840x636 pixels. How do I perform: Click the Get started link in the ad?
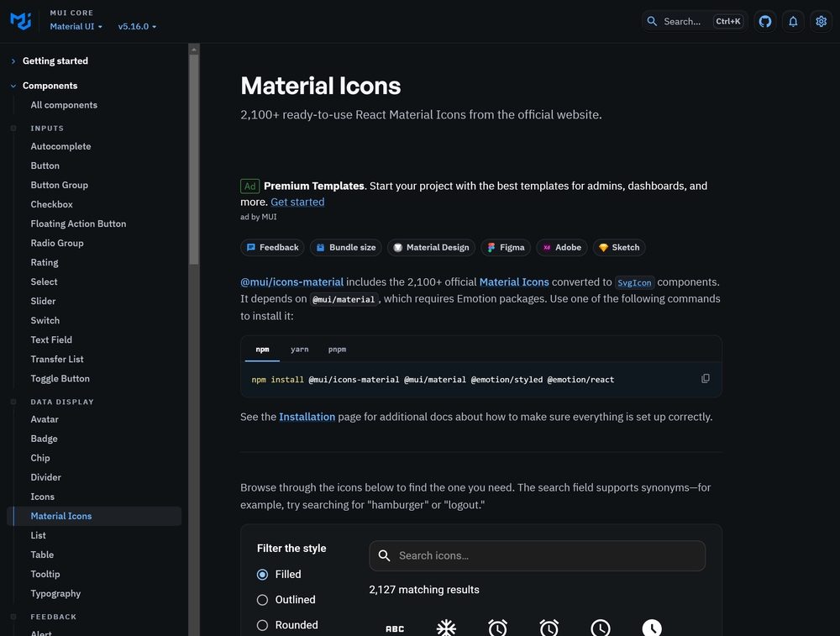pos(297,202)
